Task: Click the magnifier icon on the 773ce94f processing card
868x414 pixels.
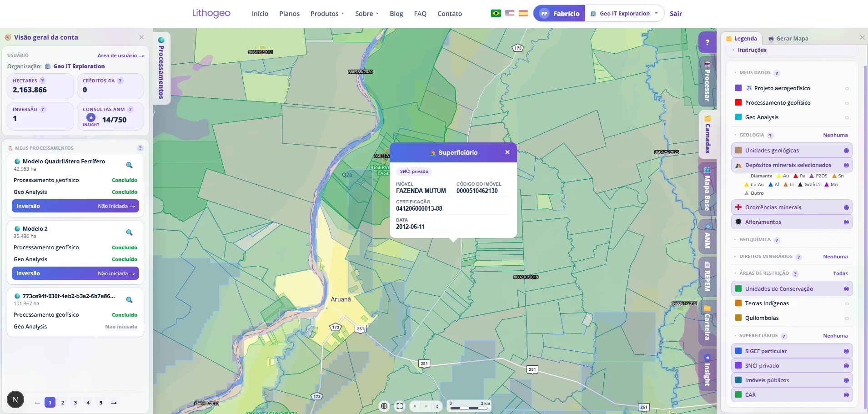Action: 129,300
